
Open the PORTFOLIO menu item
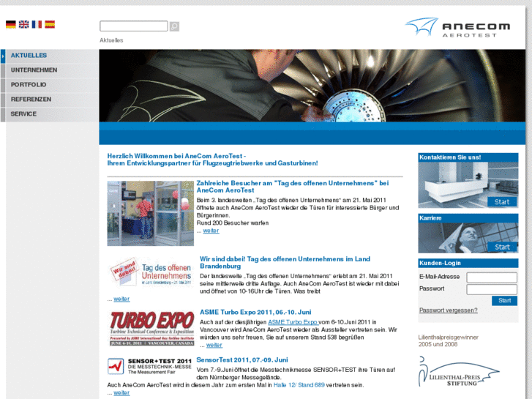pyautogui.click(x=50, y=84)
